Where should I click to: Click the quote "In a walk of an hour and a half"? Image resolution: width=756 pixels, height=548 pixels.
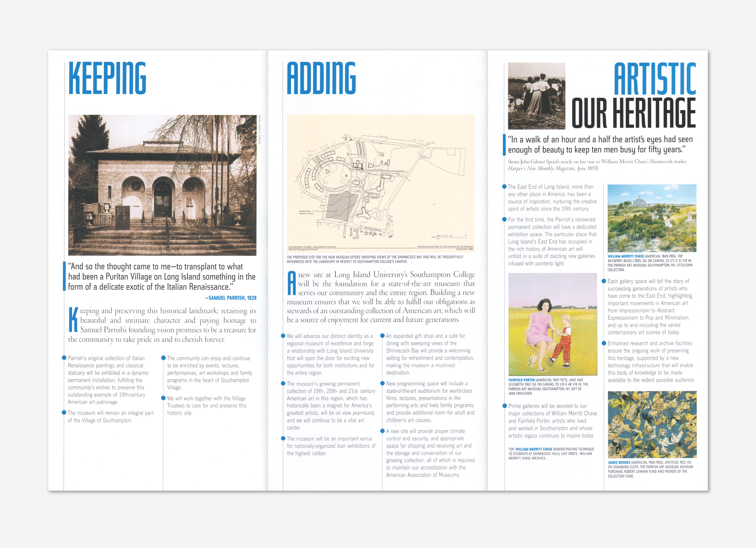pyautogui.click(x=600, y=144)
